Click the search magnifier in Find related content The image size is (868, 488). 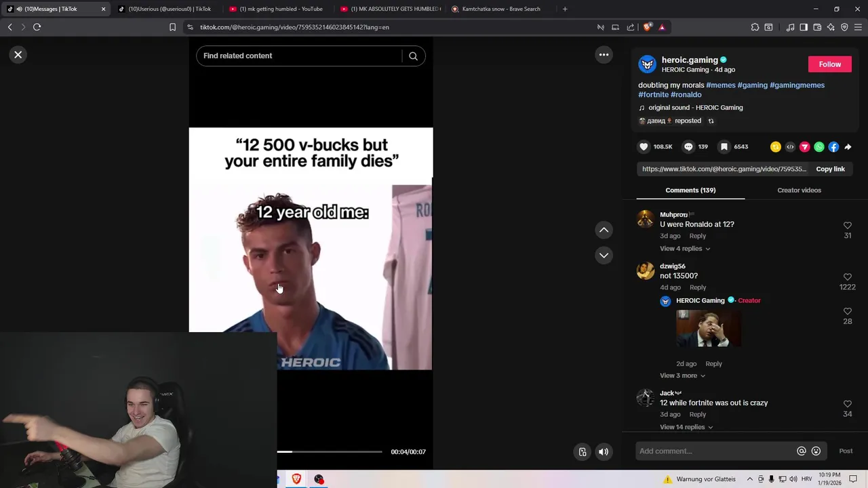point(413,56)
